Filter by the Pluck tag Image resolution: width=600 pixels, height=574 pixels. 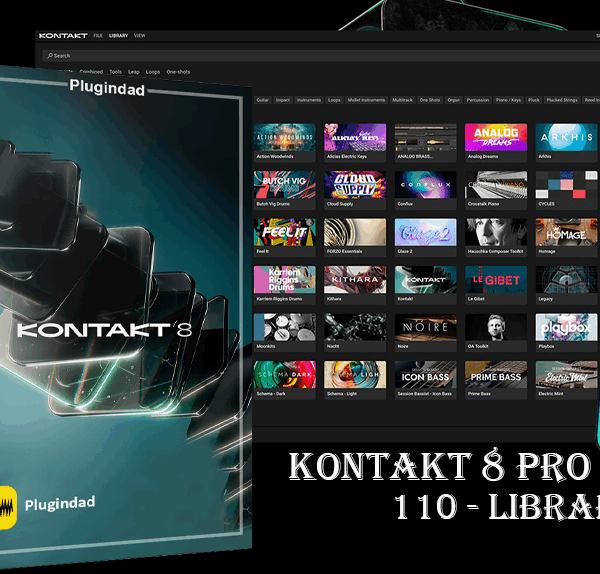click(x=534, y=100)
